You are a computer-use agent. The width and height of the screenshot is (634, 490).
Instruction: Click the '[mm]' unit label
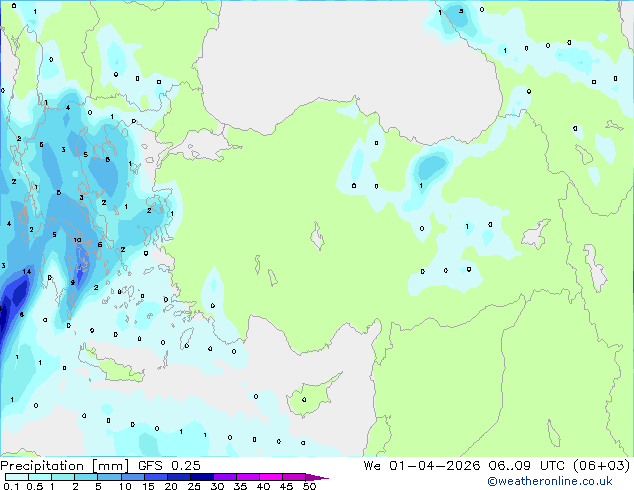[110, 466]
